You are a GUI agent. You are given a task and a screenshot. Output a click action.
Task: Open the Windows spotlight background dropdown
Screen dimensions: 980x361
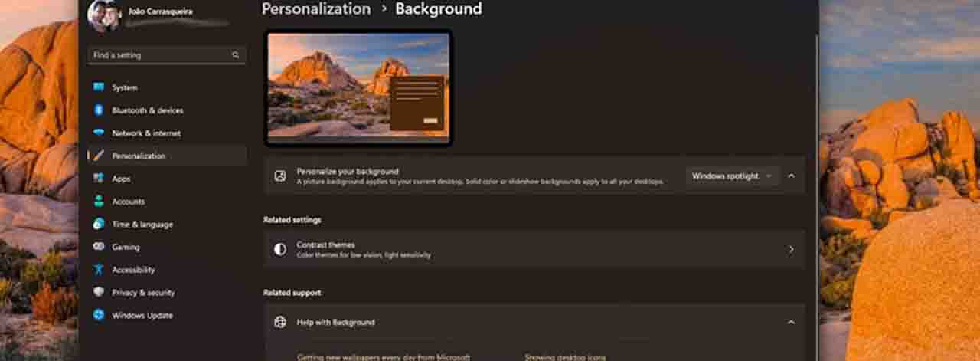pos(733,176)
